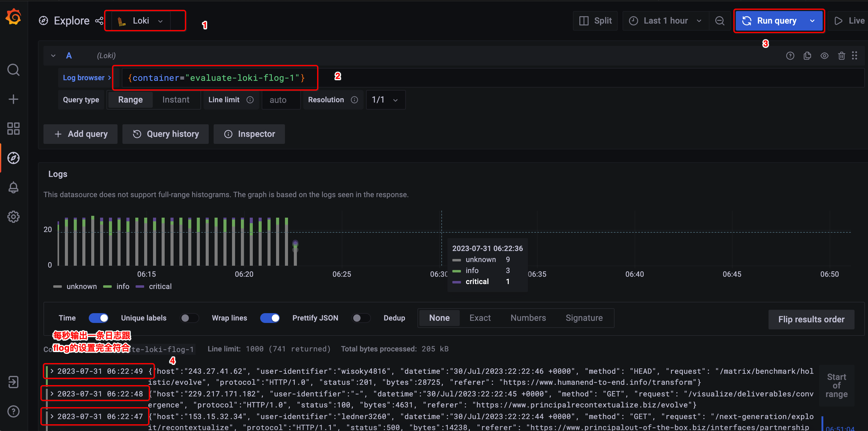Enable the Unique labels switch
Image resolution: width=868 pixels, height=431 pixels.
pos(189,318)
